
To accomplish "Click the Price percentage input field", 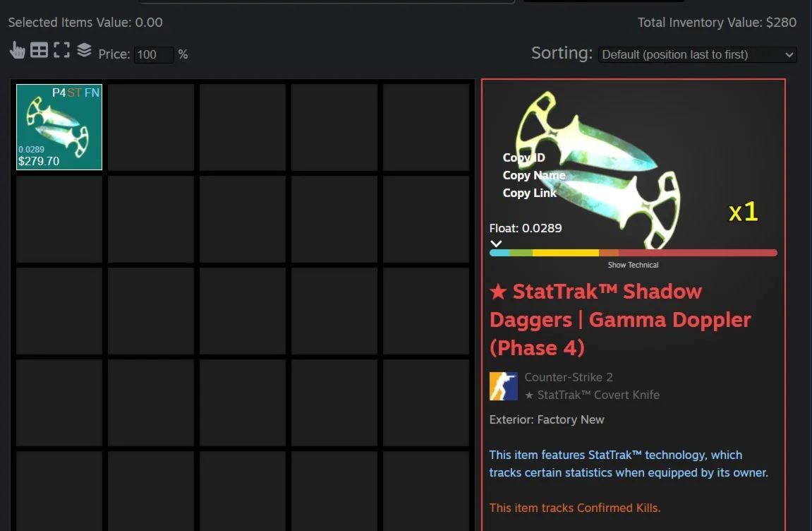I will click(x=154, y=54).
